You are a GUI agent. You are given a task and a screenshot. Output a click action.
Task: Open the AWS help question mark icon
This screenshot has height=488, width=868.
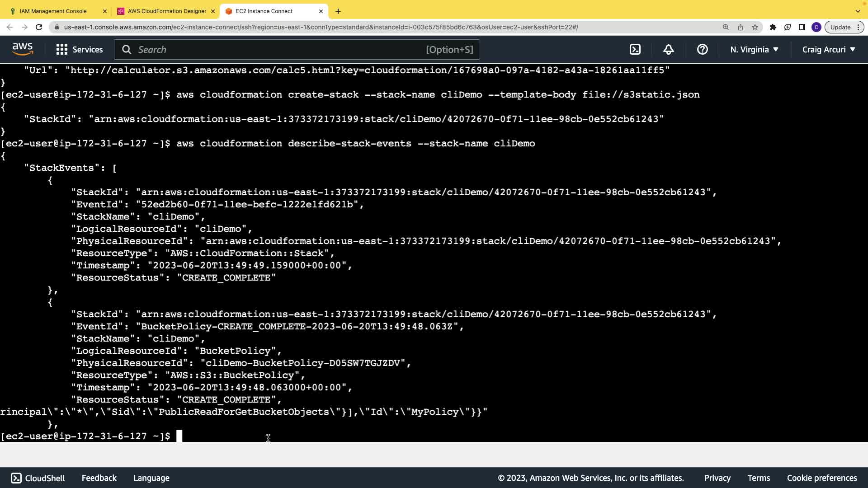pos(702,50)
